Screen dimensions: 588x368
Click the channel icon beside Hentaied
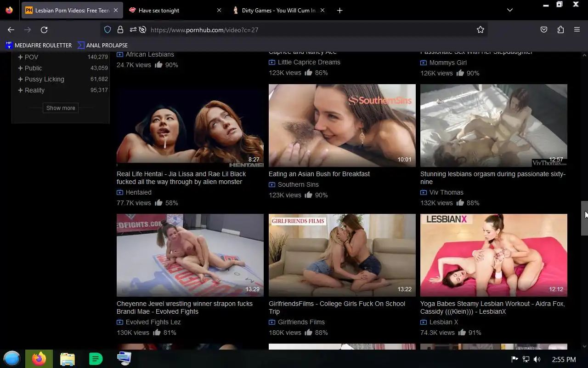tap(120, 192)
